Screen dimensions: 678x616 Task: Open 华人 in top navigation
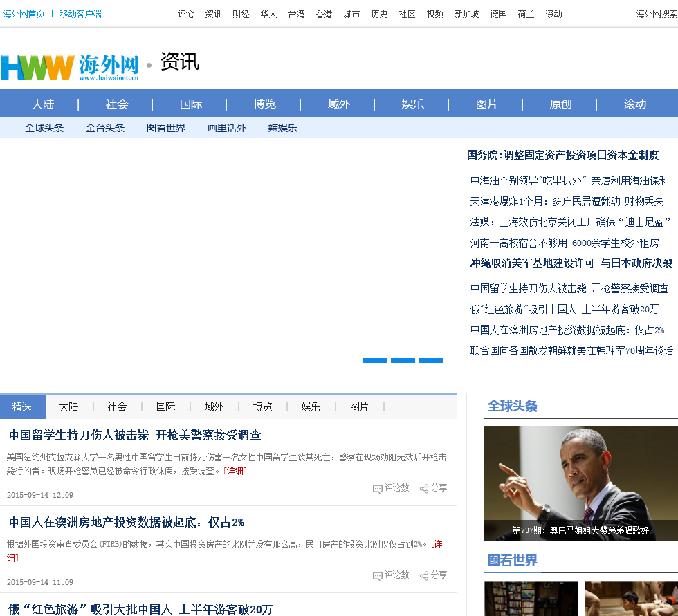pos(268,15)
